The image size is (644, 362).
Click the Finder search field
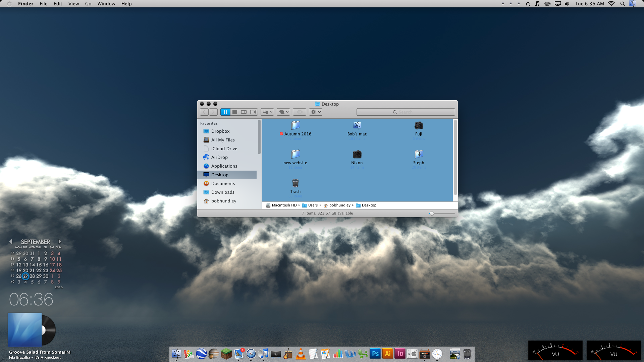tap(406, 112)
